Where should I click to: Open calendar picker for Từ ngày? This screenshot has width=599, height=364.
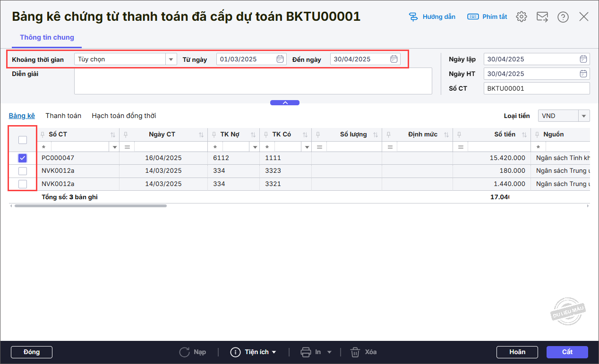pos(280,59)
